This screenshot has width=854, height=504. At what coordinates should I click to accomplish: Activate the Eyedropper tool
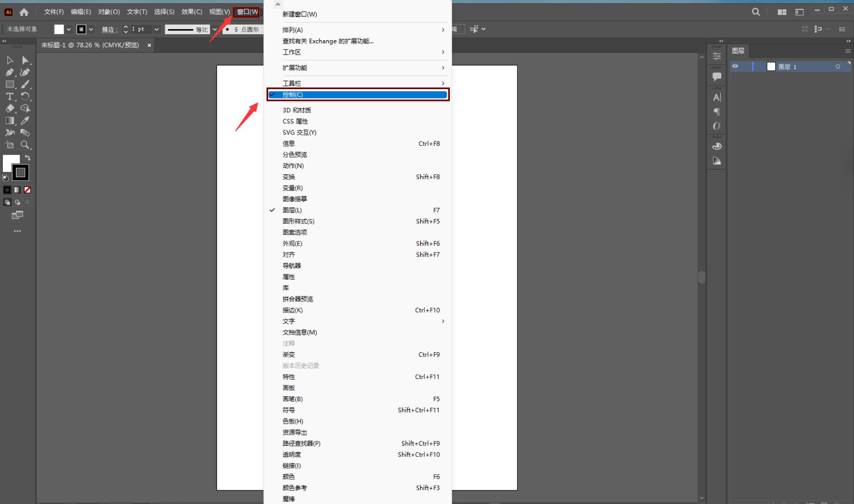click(25, 120)
